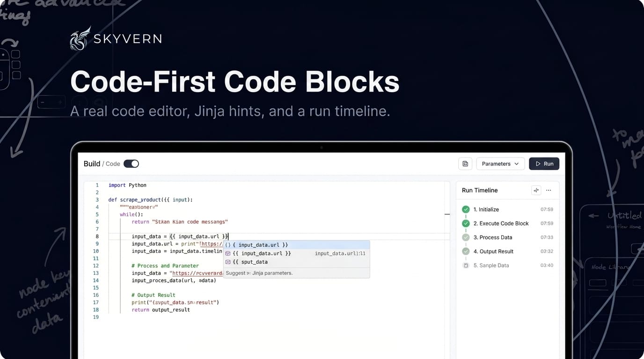Click 'input_data.url):11' suggestion detail text

340,253
